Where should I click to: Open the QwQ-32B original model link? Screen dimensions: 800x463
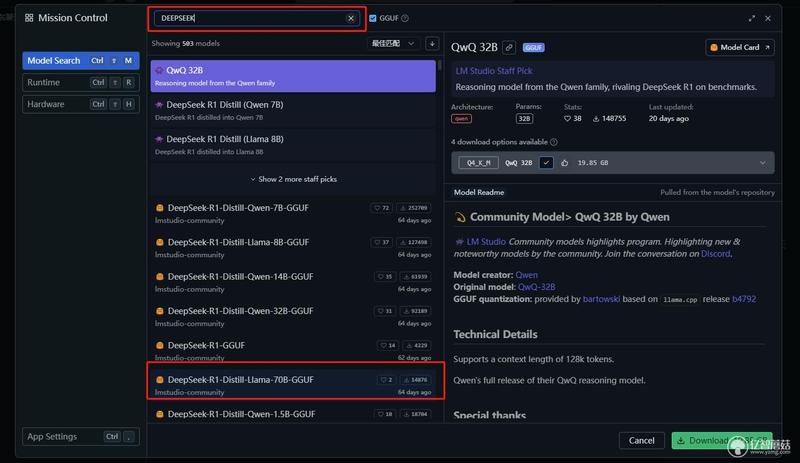pos(536,287)
